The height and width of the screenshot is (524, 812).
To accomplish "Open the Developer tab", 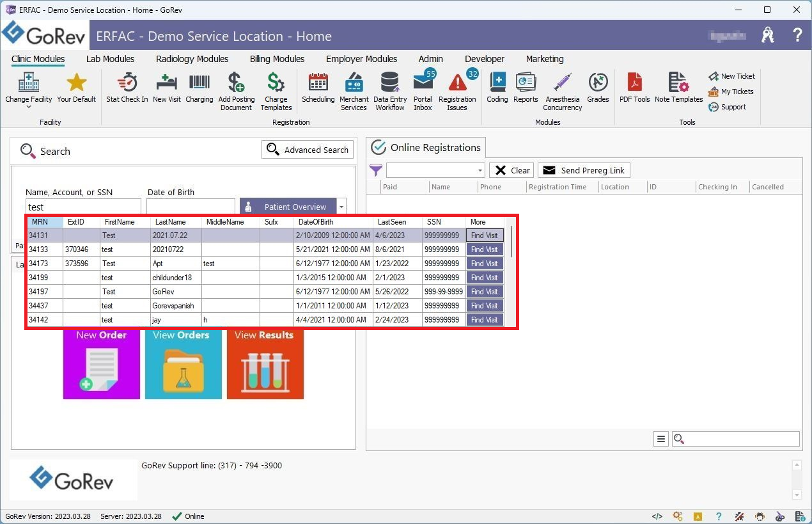I will click(485, 59).
